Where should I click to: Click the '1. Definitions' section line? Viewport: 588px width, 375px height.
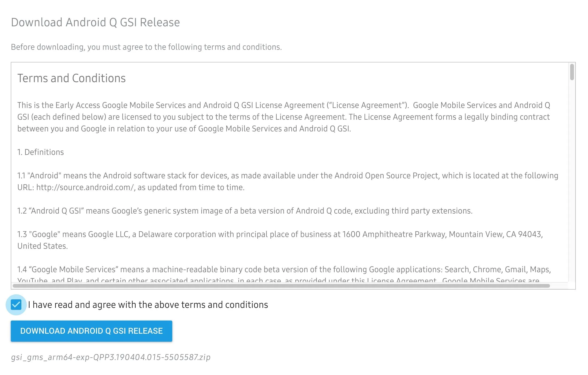click(41, 152)
